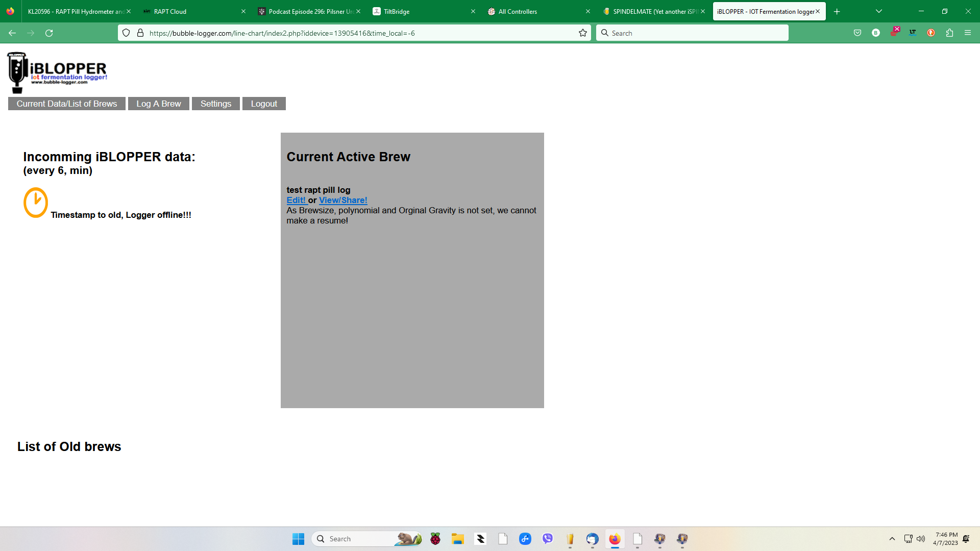The width and height of the screenshot is (980, 551).
Task: Close the TiltBridge tab
Action: [x=473, y=11]
